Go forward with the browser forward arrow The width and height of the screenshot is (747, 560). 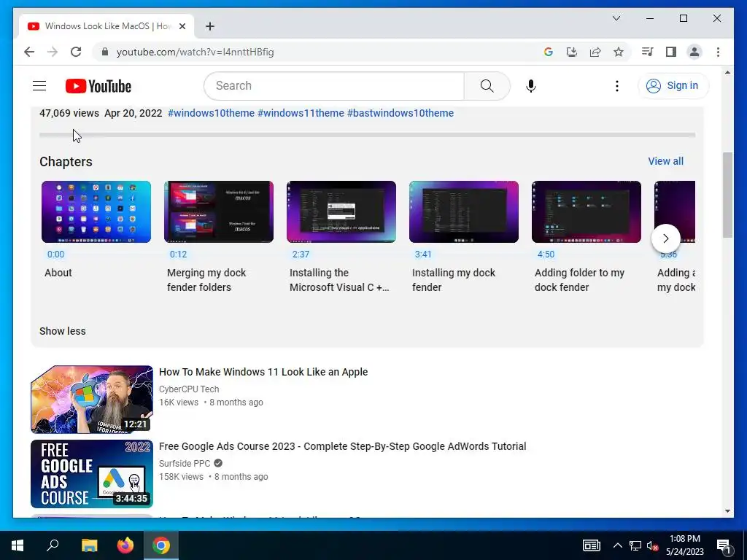point(53,52)
